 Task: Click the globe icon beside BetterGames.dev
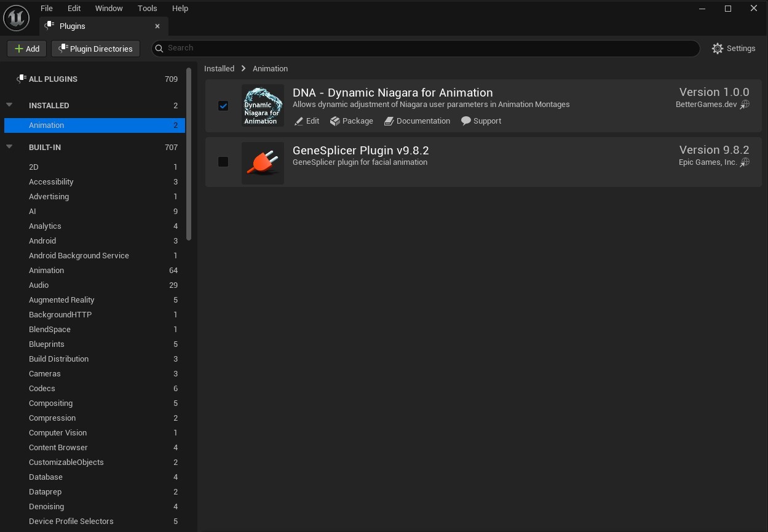tap(745, 105)
